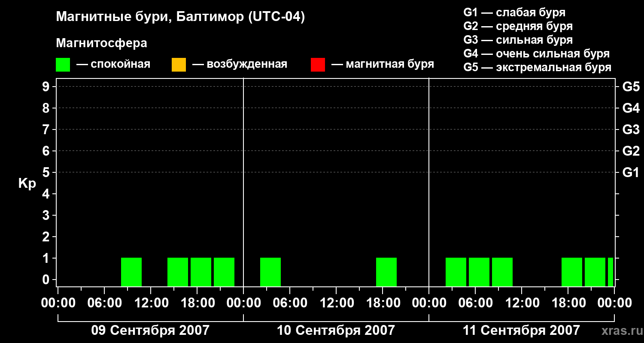Image resolution: width=644 pixels, height=343 pixels.
Task: Click the 09 Сентября green bar starting near 20:00
Action: pyautogui.click(x=224, y=272)
